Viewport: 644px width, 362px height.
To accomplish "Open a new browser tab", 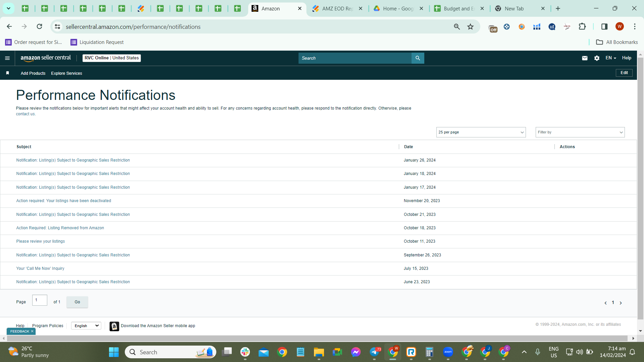I will point(558,9).
